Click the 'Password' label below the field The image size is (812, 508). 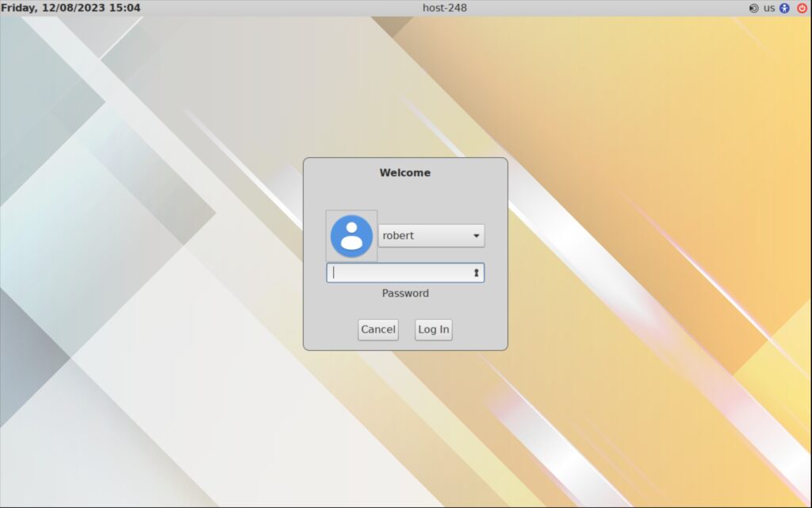click(x=405, y=294)
